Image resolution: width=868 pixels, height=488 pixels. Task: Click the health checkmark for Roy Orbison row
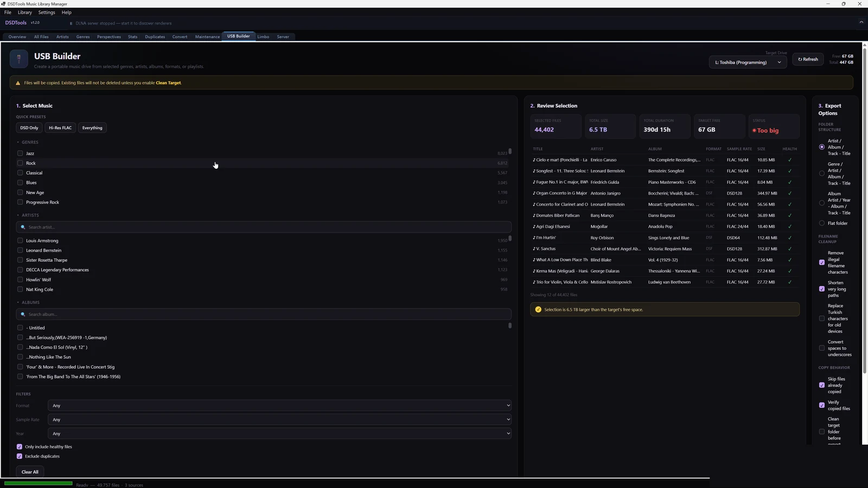(789, 237)
